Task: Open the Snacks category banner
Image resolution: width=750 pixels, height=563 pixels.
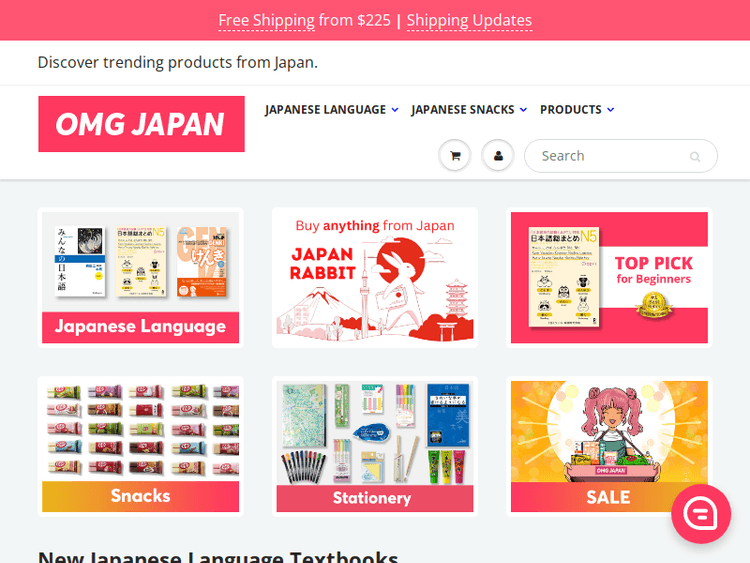Action: click(141, 446)
